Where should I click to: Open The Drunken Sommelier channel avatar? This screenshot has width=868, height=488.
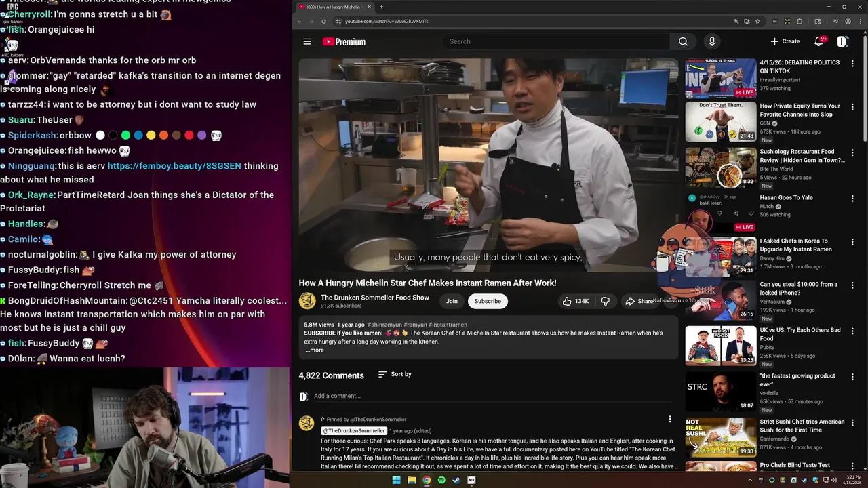point(307,301)
